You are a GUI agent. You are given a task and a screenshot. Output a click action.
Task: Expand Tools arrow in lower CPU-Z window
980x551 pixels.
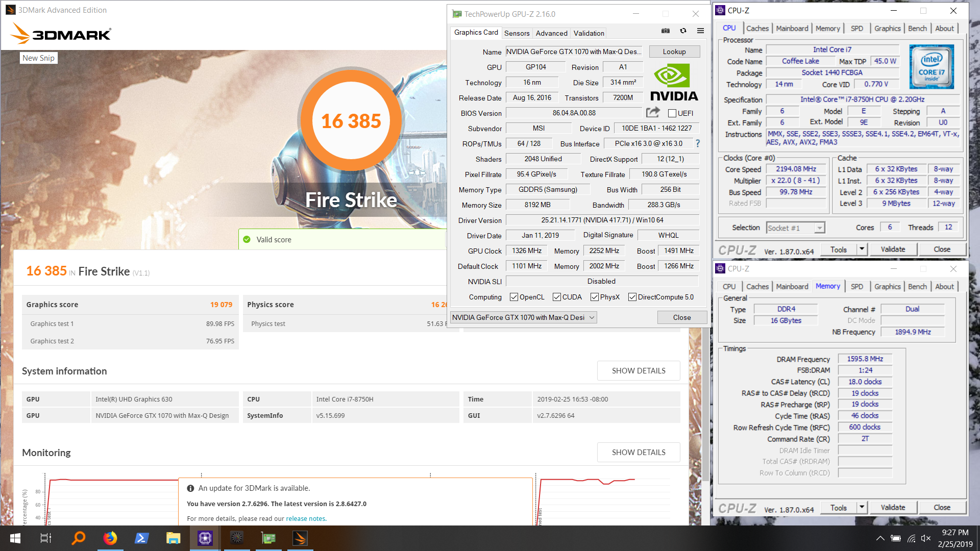pyautogui.click(x=862, y=508)
